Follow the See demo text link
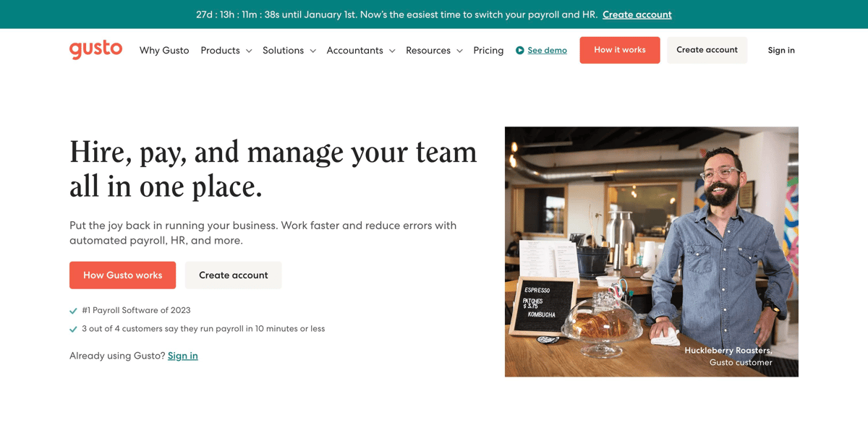 click(547, 51)
